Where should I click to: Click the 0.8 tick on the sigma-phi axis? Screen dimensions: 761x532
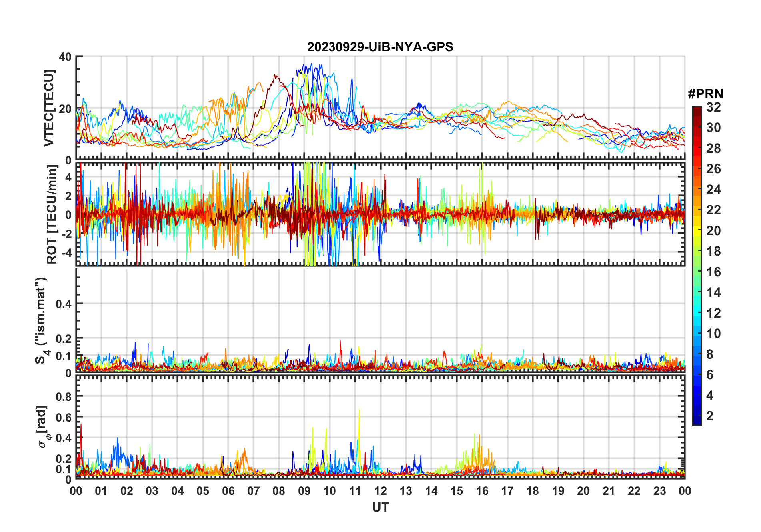tap(64, 396)
